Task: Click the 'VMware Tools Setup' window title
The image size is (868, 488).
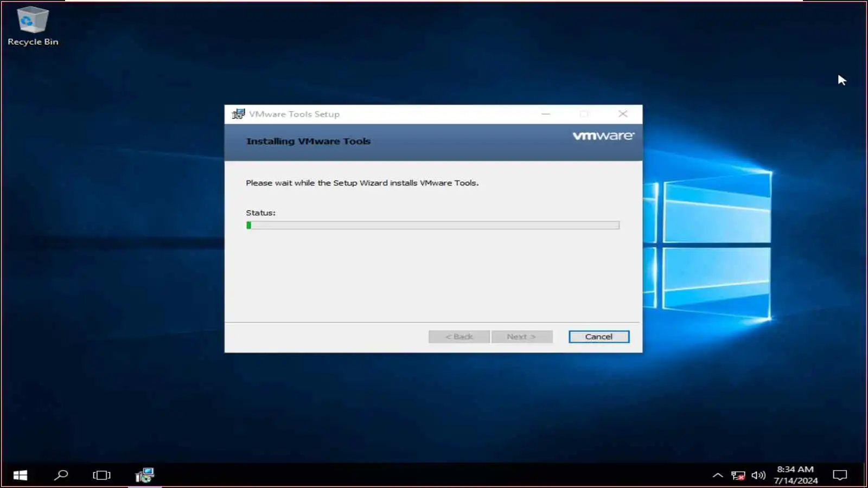Action: [x=294, y=114]
